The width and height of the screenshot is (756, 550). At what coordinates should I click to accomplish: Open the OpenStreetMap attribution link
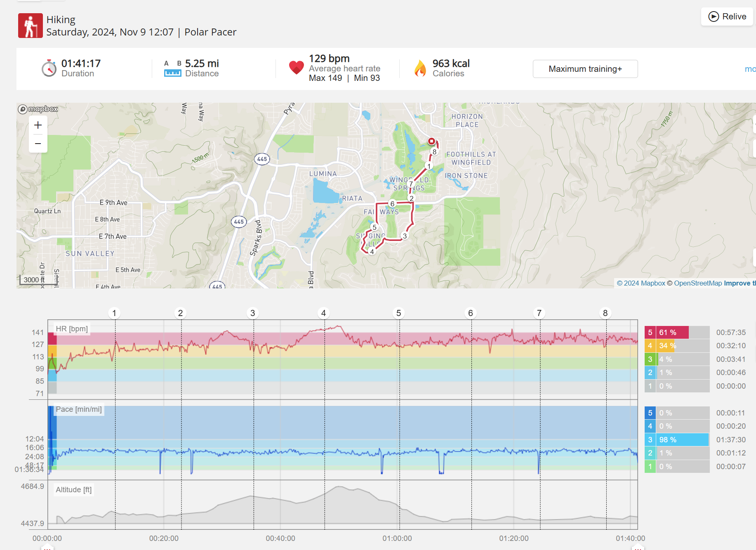pos(697,283)
